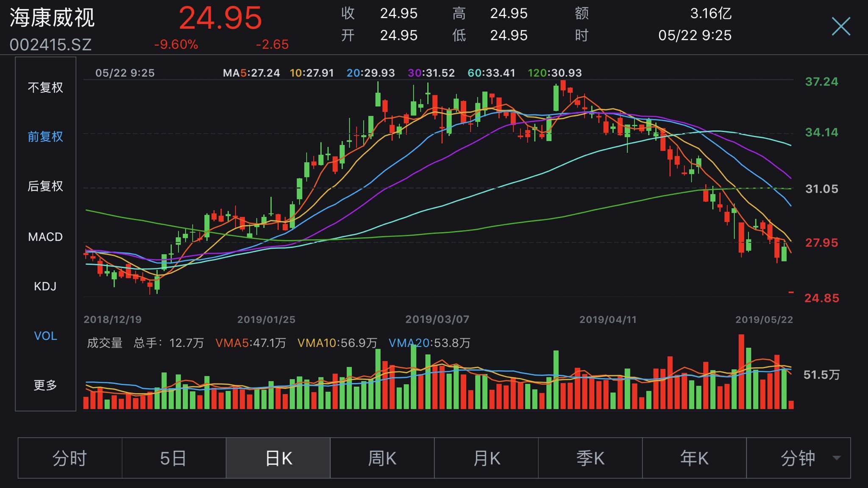Select the 月K monthly candlestick tab
868x488 pixels.
[x=487, y=458]
